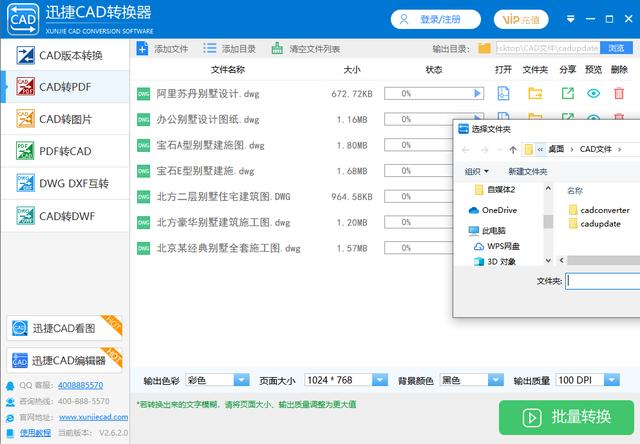Select CAD版本转换 in the sidebar

pyautogui.click(x=65, y=55)
